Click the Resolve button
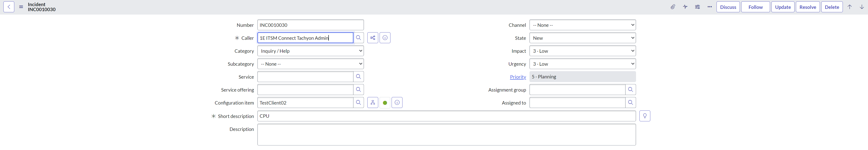Screen dimensions: 868x150 (808, 7)
